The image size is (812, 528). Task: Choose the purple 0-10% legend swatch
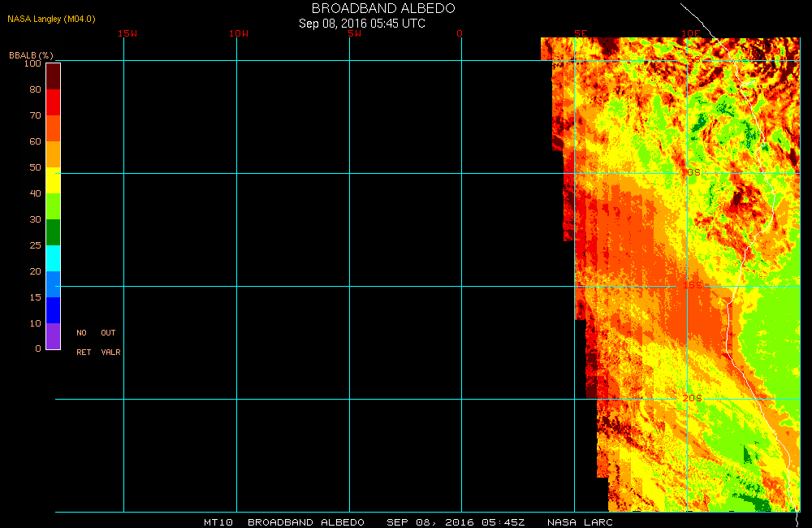(53, 335)
